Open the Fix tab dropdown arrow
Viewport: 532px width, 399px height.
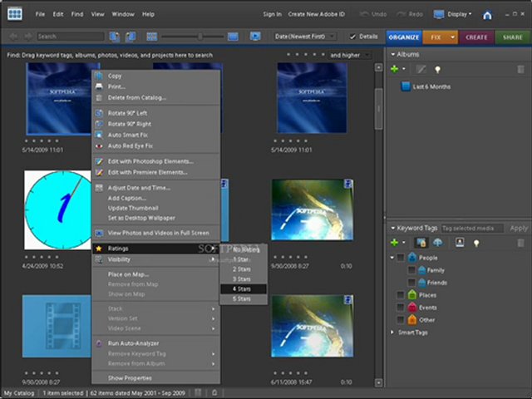pos(452,37)
